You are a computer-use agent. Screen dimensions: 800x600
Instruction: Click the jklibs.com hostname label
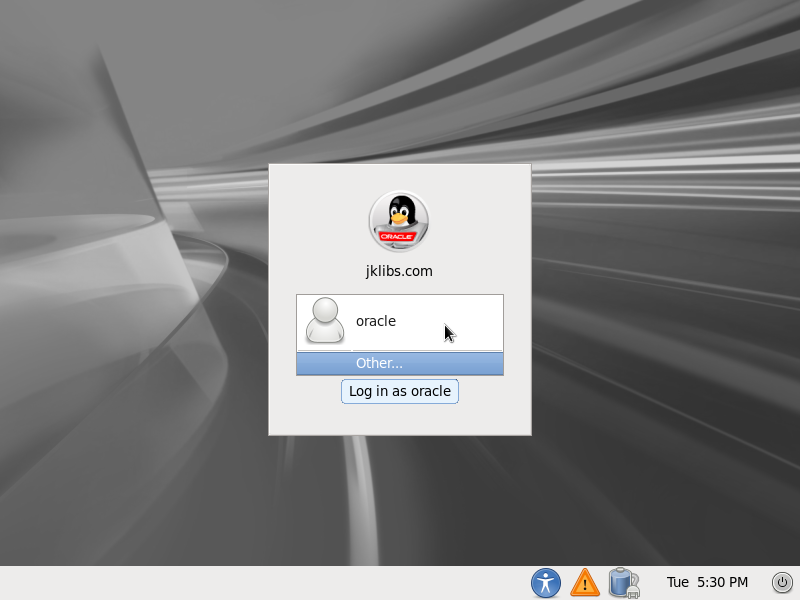pos(399,270)
